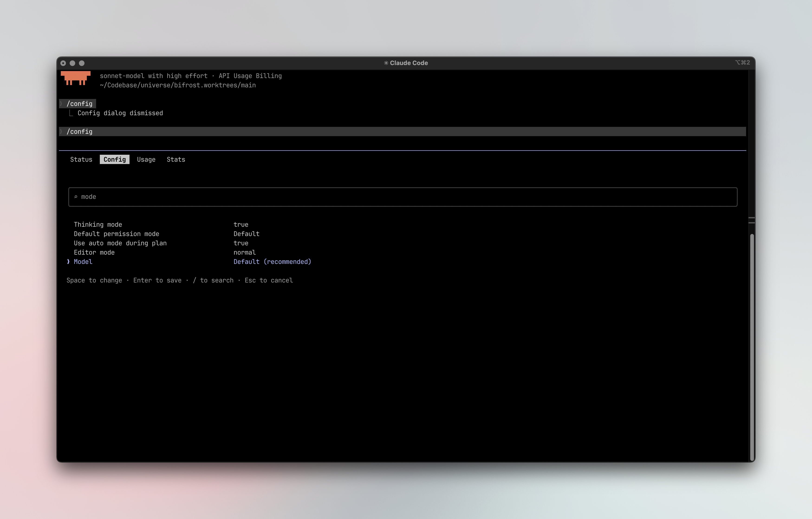Expand the highlighted Model row
Image resolution: width=812 pixels, height=519 pixels.
(83, 262)
